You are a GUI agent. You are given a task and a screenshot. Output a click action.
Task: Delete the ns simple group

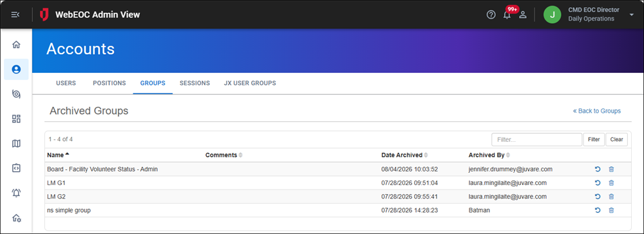(611, 210)
